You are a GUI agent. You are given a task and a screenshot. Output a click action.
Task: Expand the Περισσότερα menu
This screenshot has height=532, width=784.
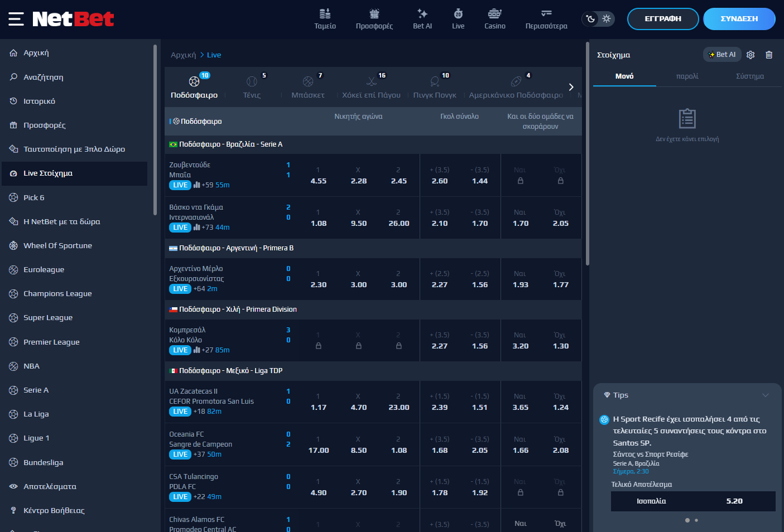click(546, 18)
